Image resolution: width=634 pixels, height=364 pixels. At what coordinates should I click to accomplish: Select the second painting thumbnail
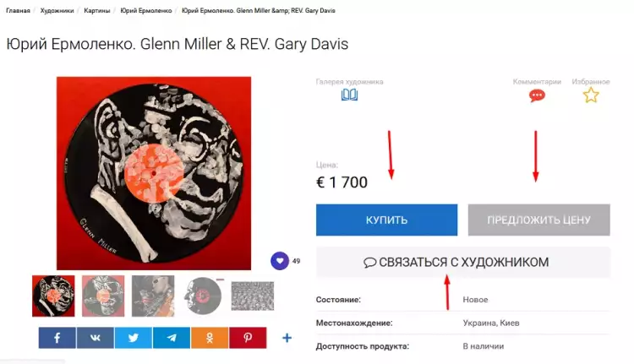pos(103,296)
